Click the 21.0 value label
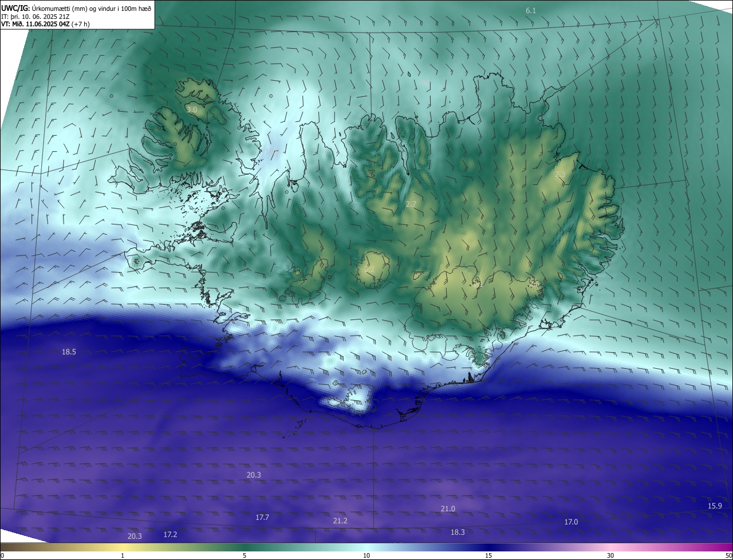 point(448,508)
